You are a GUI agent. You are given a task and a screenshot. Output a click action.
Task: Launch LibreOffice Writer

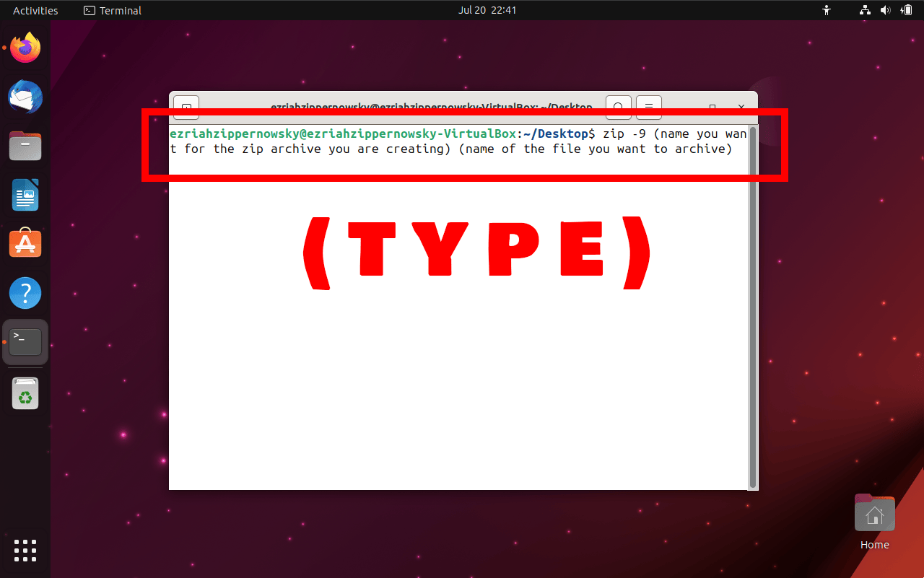point(25,195)
